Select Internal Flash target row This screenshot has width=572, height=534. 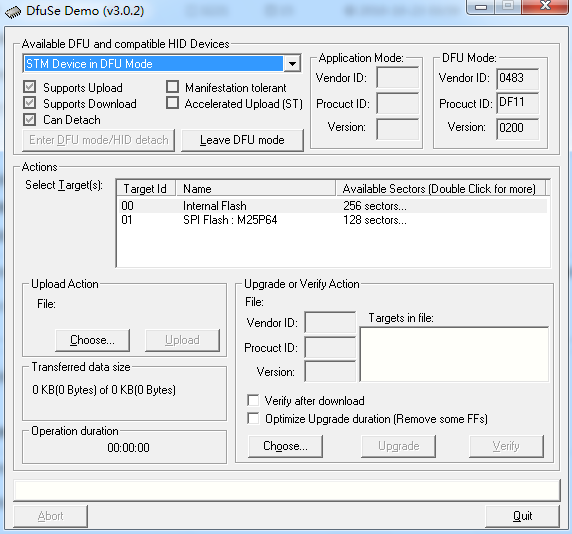coord(333,206)
